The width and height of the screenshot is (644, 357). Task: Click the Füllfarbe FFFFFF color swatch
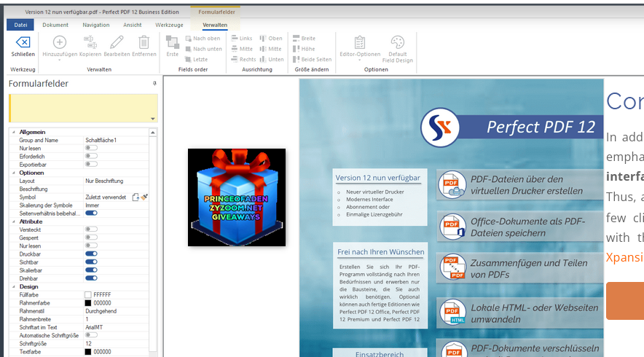(88, 294)
